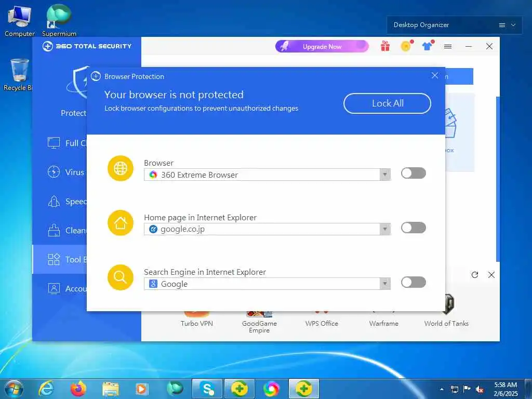Viewport: 532px width, 399px height.
Task: Click the Upgrade Now button
Action: point(322,46)
